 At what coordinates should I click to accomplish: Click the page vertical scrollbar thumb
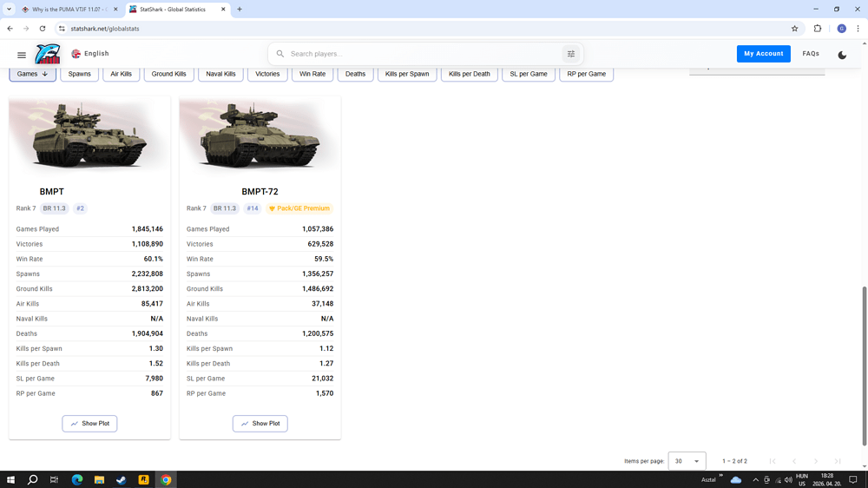coord(865,366)
